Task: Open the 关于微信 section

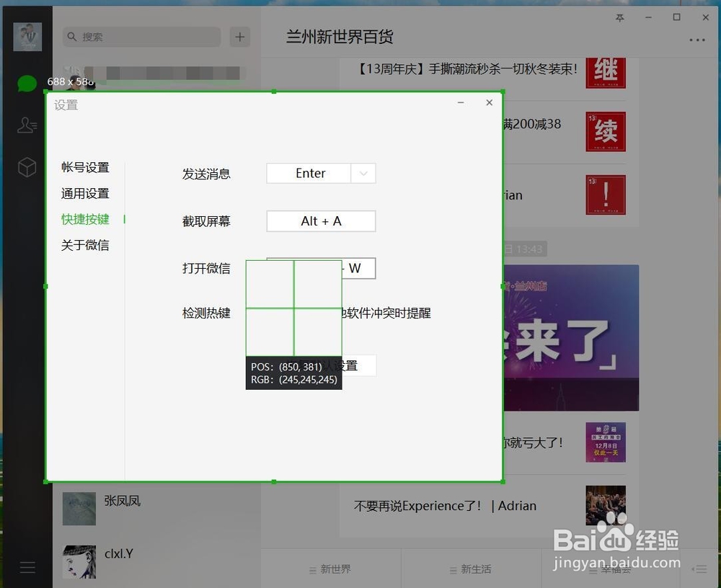Action: pyautogui.click(x=85, y=245)
